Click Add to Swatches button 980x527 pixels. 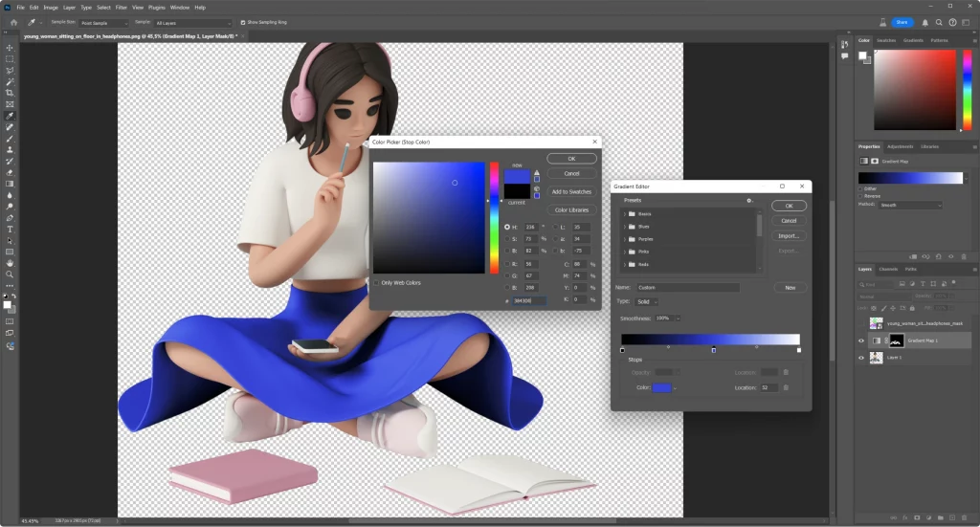coord(571,191)
